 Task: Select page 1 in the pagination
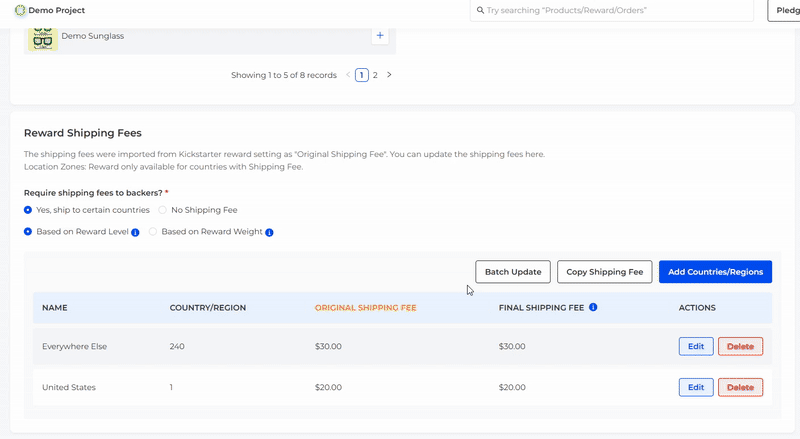tap(361, 75)
